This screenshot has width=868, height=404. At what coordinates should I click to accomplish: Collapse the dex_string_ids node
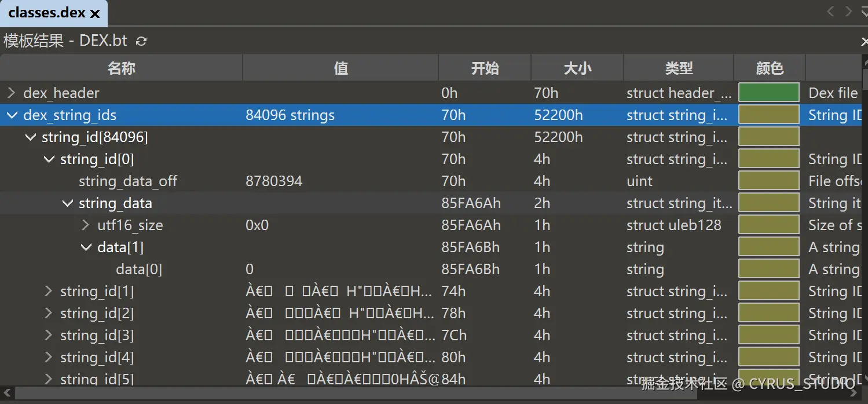click(x=12, y=115)
